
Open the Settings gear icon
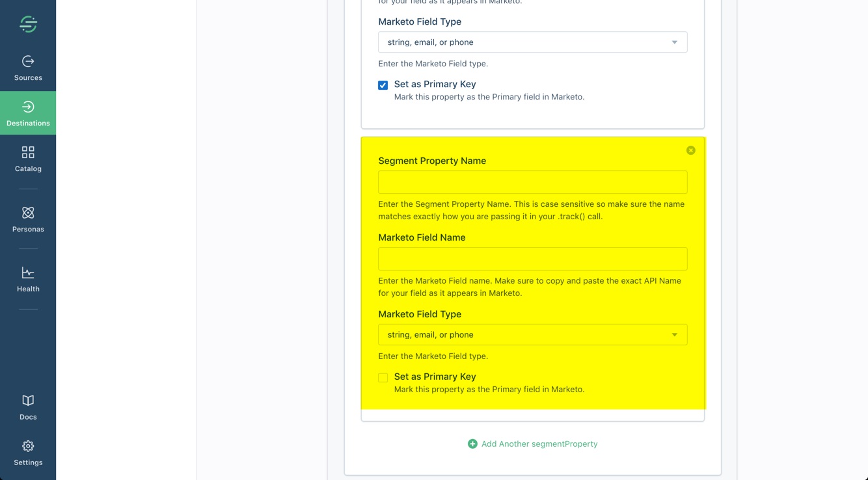click(x=28, y=446)
